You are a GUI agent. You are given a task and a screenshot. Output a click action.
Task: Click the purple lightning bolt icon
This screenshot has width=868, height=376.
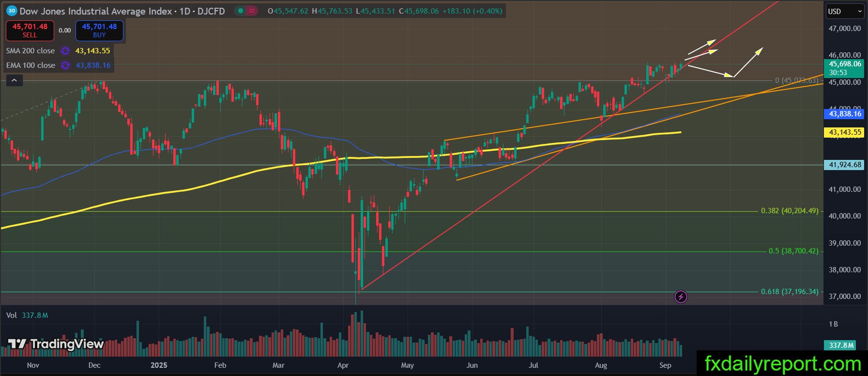[681, 297]
